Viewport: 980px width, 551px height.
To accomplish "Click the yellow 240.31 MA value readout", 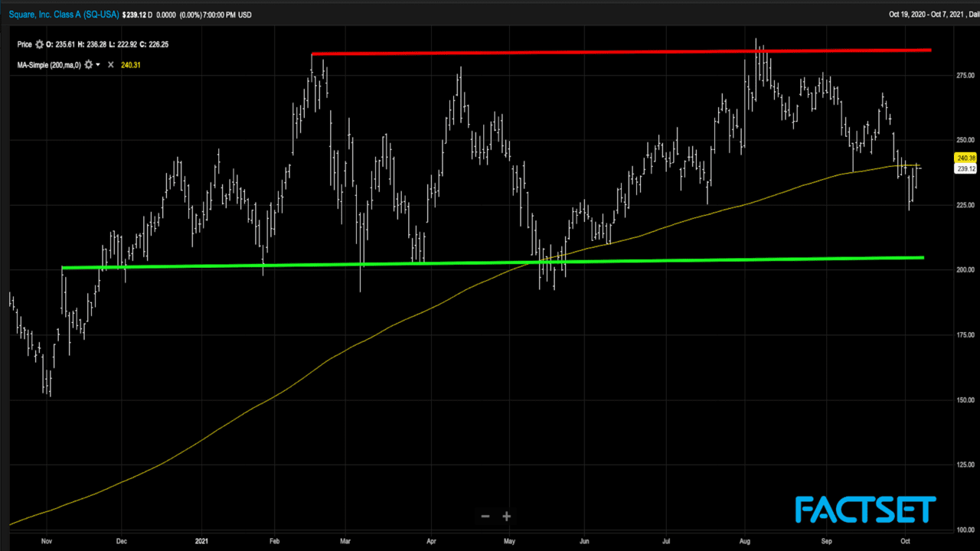I will 130,65.
